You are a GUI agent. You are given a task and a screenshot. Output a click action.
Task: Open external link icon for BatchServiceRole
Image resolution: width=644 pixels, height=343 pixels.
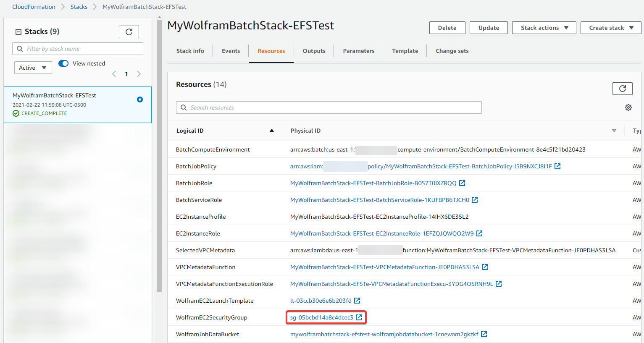[475, 200]
